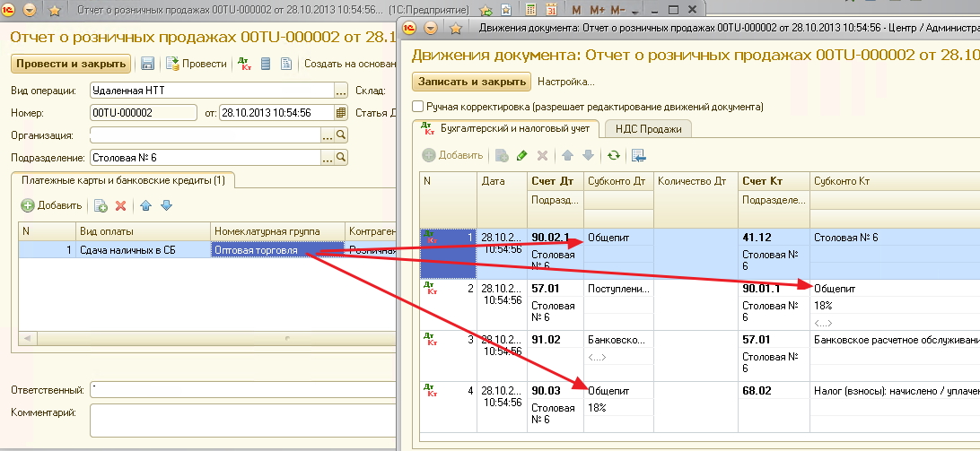Move the payment row up with blue arrow

pyautogui.click(x=145, y=205)
